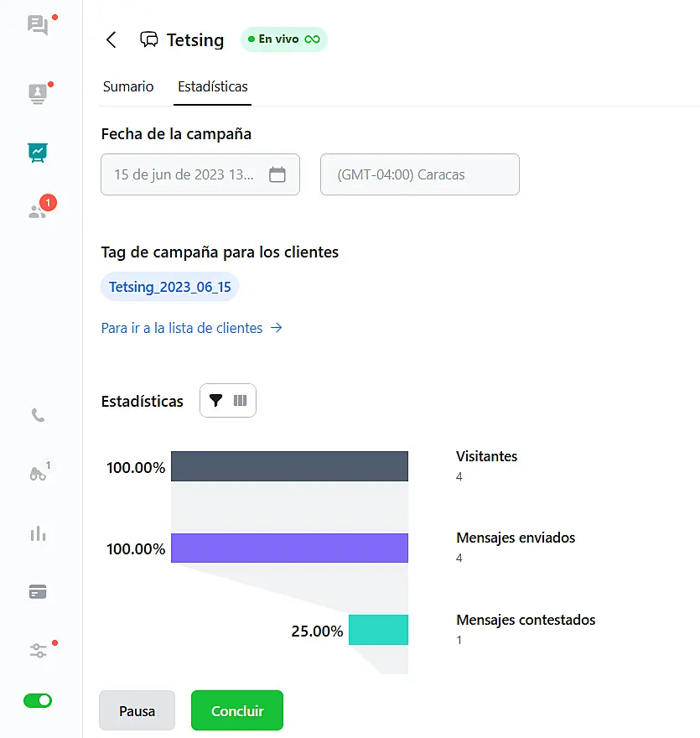Open the campaign date calendar picker
This screenshot has width=700, height=738.
[x=277, y=175]
